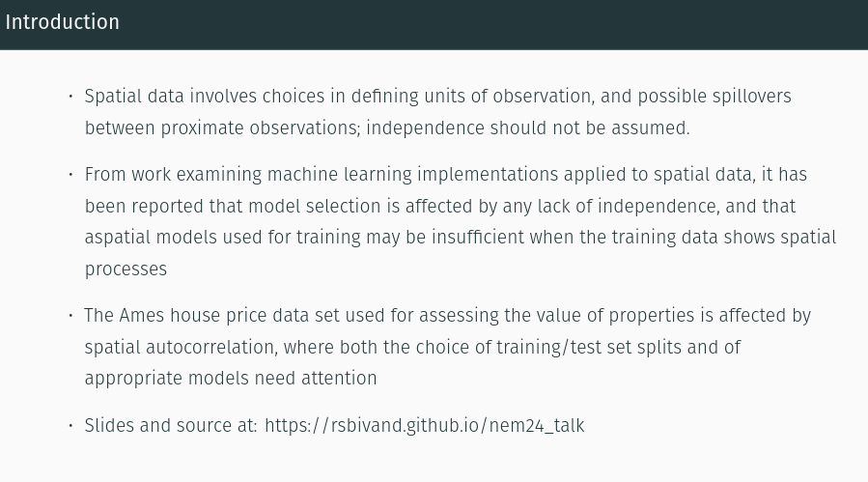Viewport: 868px width, 482px height.
Task: Select the bullet dot before 'Spatial data involves'
Action: coord(70,97)
